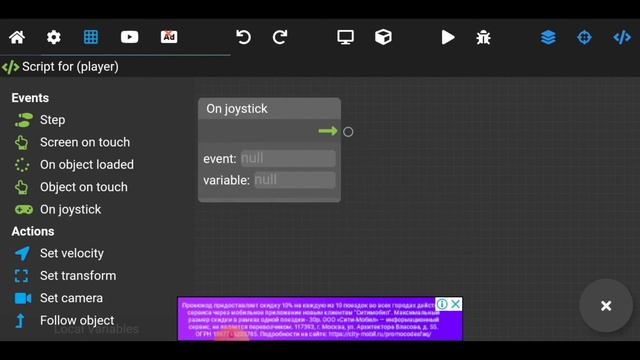
Task: Open the monitor screen view icon
Action: pyautogui.click(x=345, y=37)
